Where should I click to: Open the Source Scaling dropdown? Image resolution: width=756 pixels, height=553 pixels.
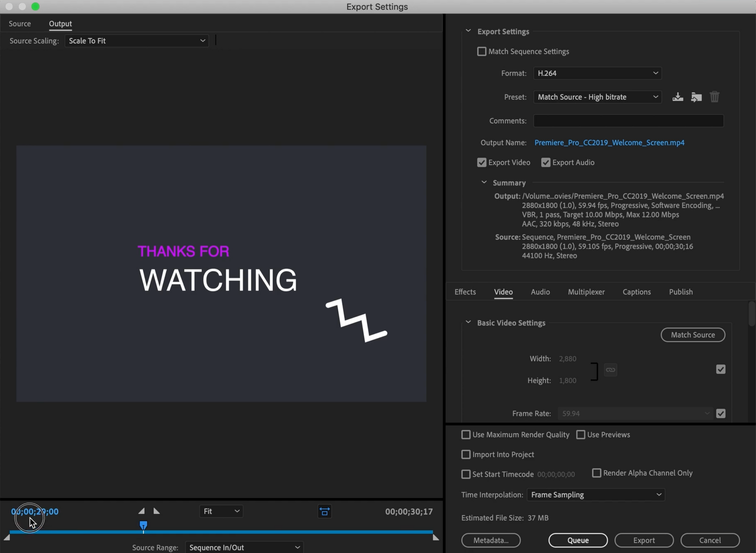136,41
